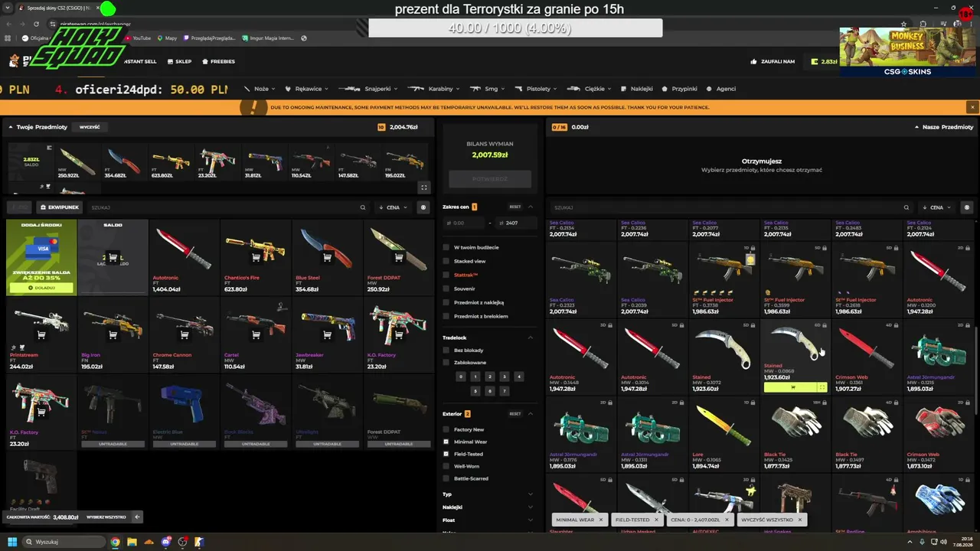Uncheck the Field-Tested exterior filter
This screenshot has height=551, width=980.
[446, 454]
